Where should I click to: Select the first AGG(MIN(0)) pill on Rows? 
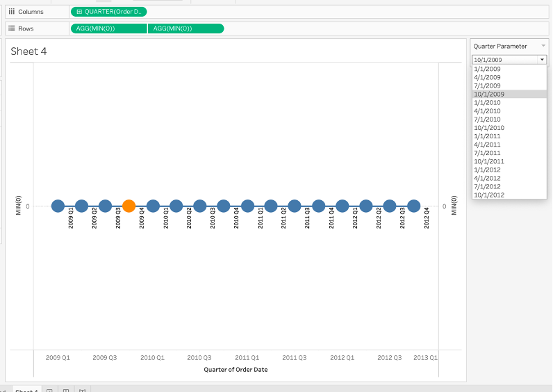coord(109,28)
